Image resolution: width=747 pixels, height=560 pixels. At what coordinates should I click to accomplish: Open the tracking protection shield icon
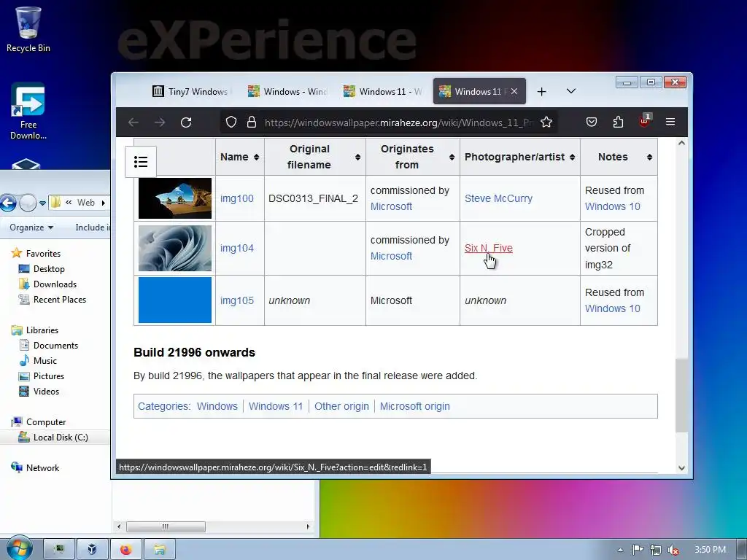pyautogui.click(x=231, y=122)
